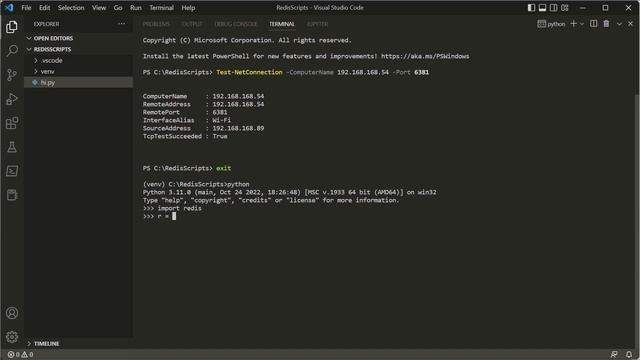The image size is (640, 360).
Task: Open the Source Control view icon
Action: point(12,75)
